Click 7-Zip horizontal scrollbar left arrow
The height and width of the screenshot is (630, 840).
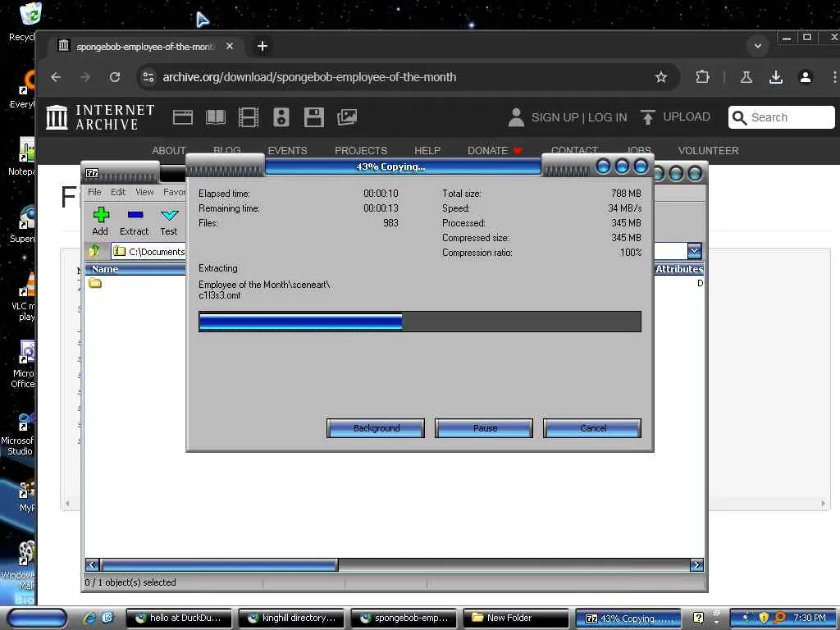coord(92,564)
